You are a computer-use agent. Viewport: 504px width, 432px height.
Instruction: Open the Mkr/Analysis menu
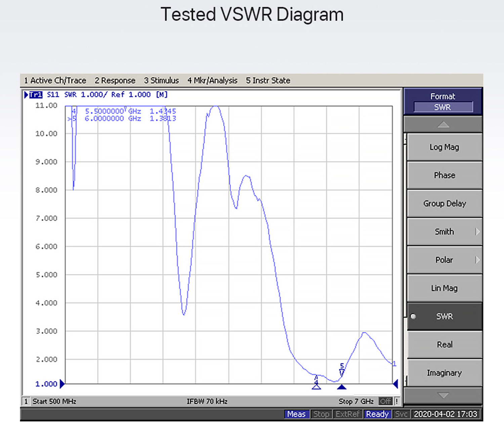212,81
